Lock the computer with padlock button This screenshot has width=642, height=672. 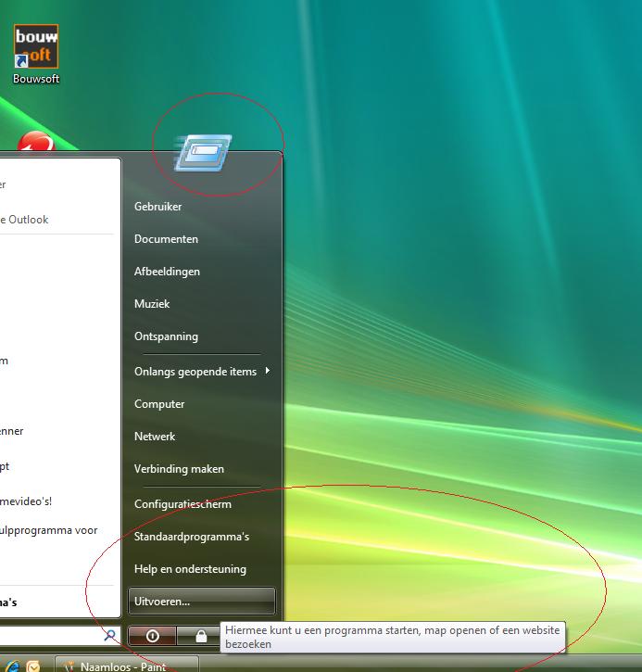(201, 636)
